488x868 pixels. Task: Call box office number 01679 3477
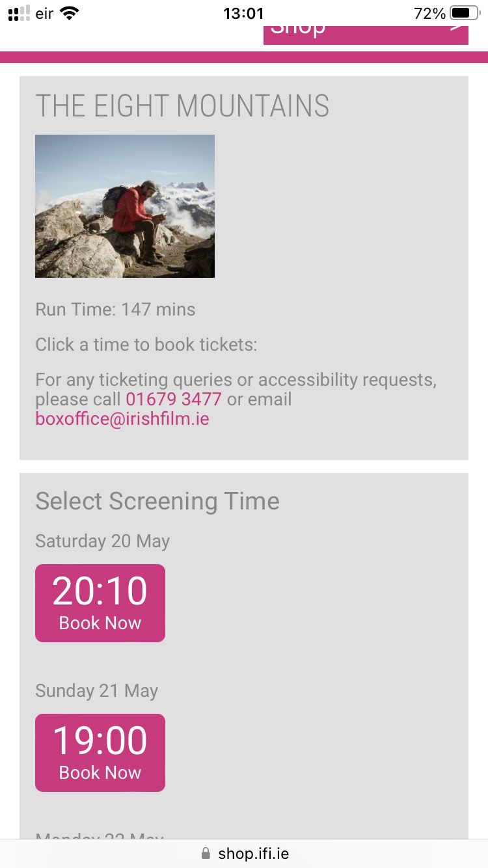pyautogui.click(x=174, y=399)
